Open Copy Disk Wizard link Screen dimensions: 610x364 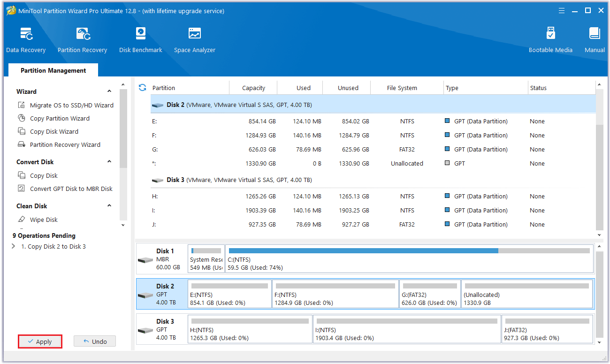point(54,131)
